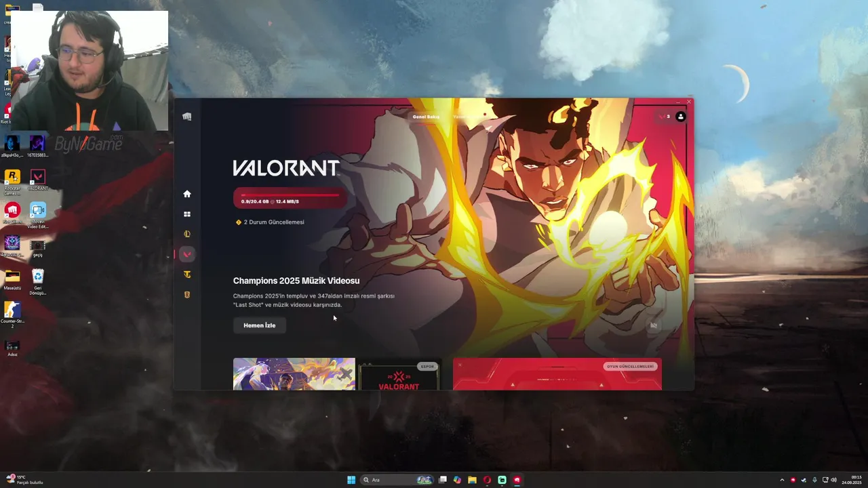Click the taskbar Ara search box

point(397,480)
